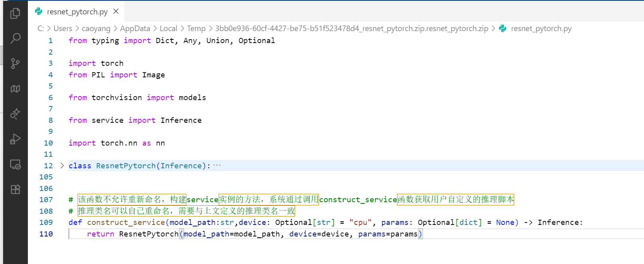Open the Explorer view in activity bar
644x264 pixels.
pos(15,14)
